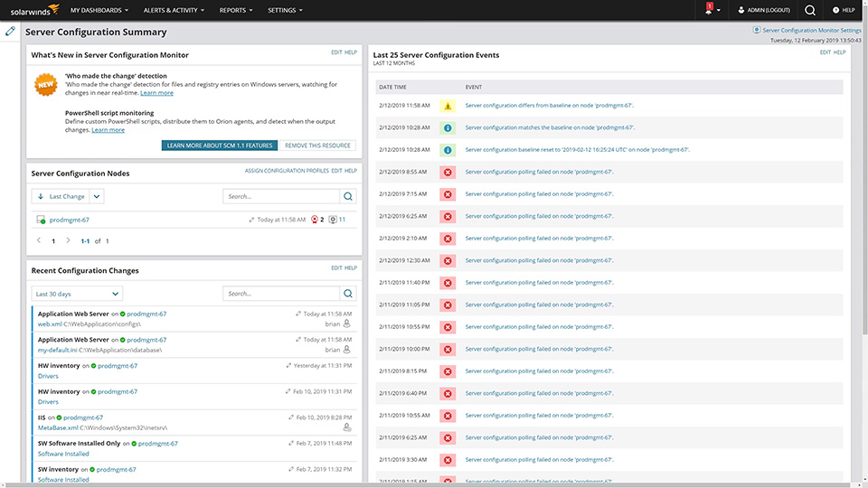Screen dimensions: 868x488
Task: Click the global search magnifier icon
Action: coord(809,10)
